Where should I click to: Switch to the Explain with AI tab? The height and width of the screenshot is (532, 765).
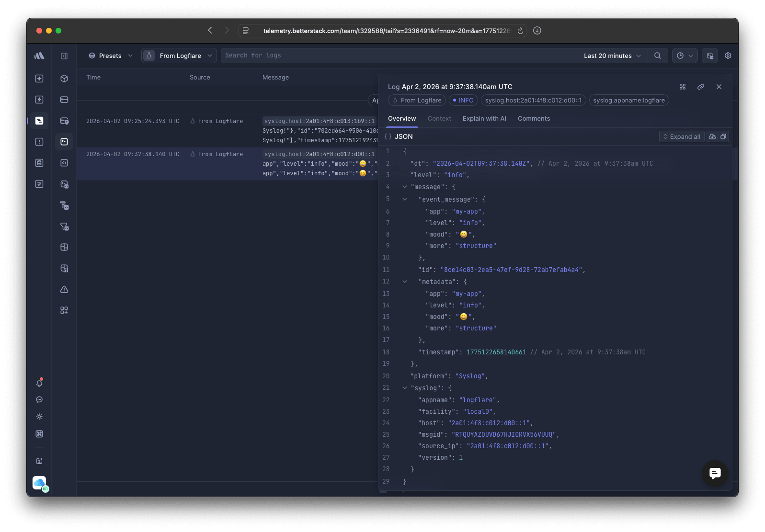coord(484,119)
